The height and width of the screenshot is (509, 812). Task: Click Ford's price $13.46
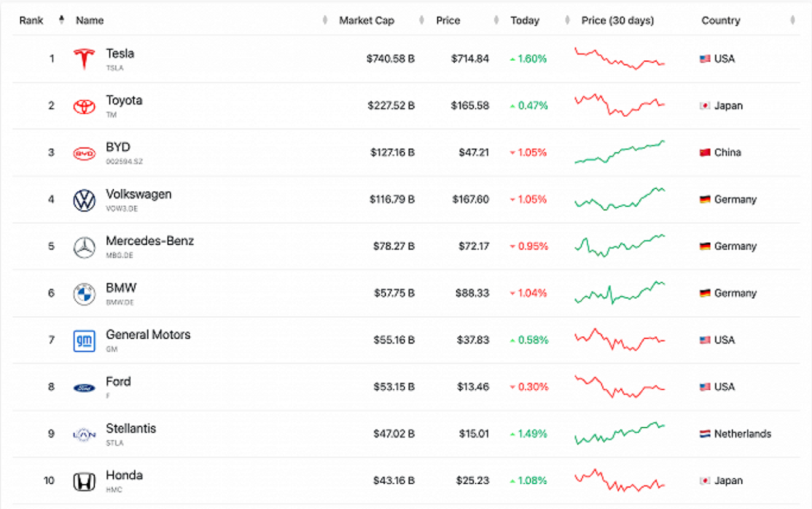click(x=474, y=387)
